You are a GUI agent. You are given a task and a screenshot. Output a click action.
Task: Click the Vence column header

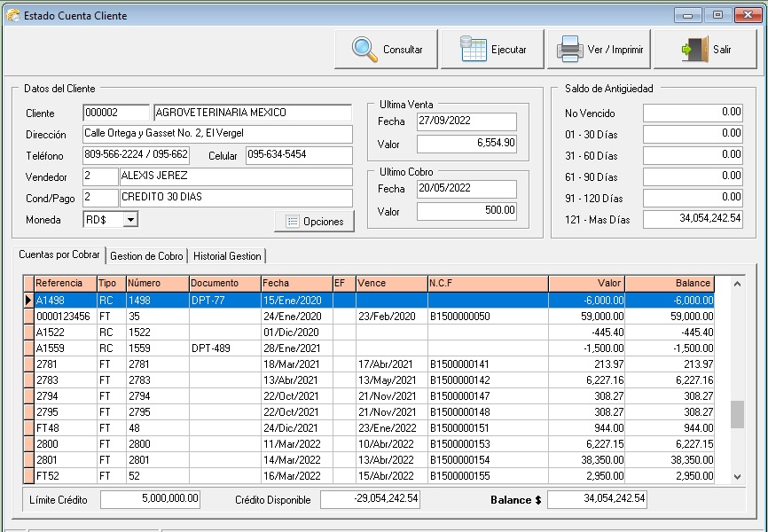(x=390, y=283)
